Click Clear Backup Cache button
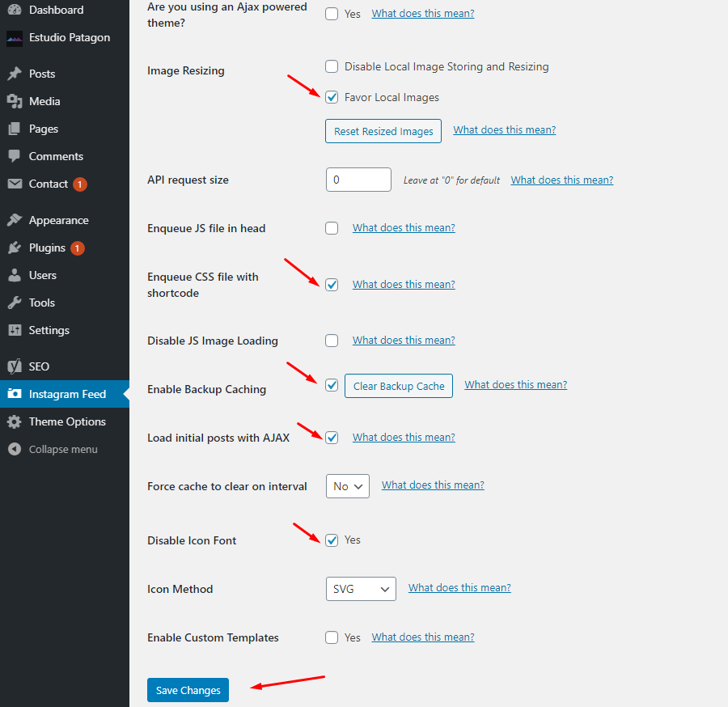 [399, 386]
